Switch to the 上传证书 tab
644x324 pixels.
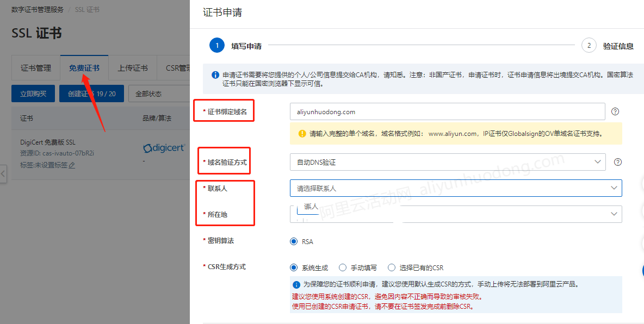(x=133, y=68)
